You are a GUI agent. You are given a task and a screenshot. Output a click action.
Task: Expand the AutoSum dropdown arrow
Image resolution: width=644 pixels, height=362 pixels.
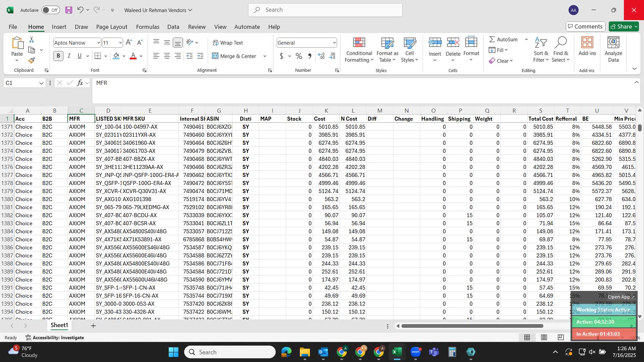coord(526,39)
